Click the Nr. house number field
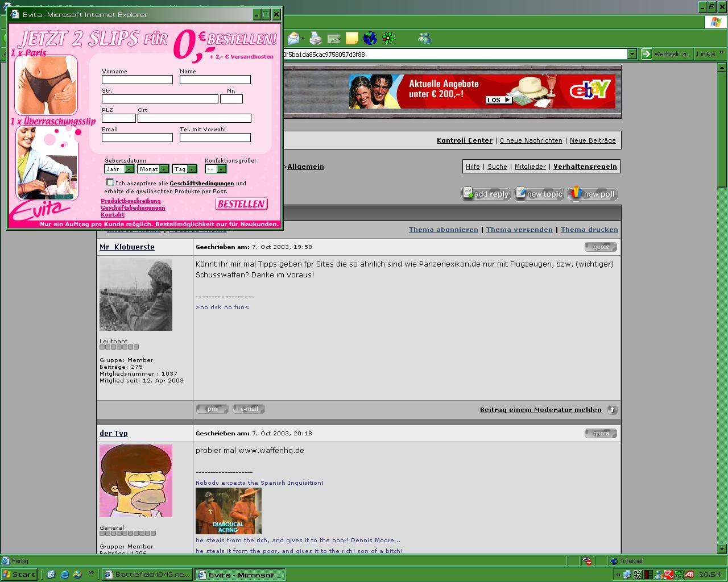 coord(231,99)
